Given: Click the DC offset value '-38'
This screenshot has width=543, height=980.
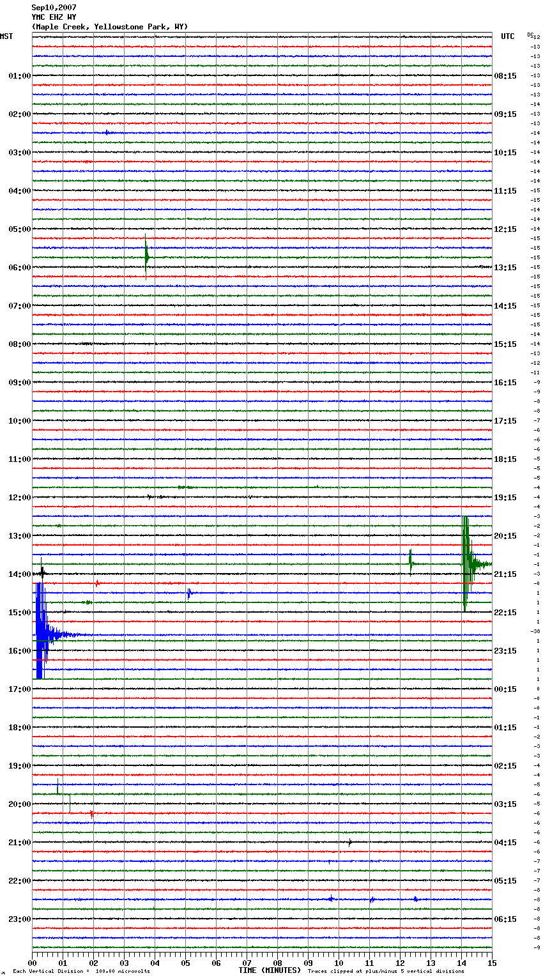Looking at the screenshot, I should point(535,631).
